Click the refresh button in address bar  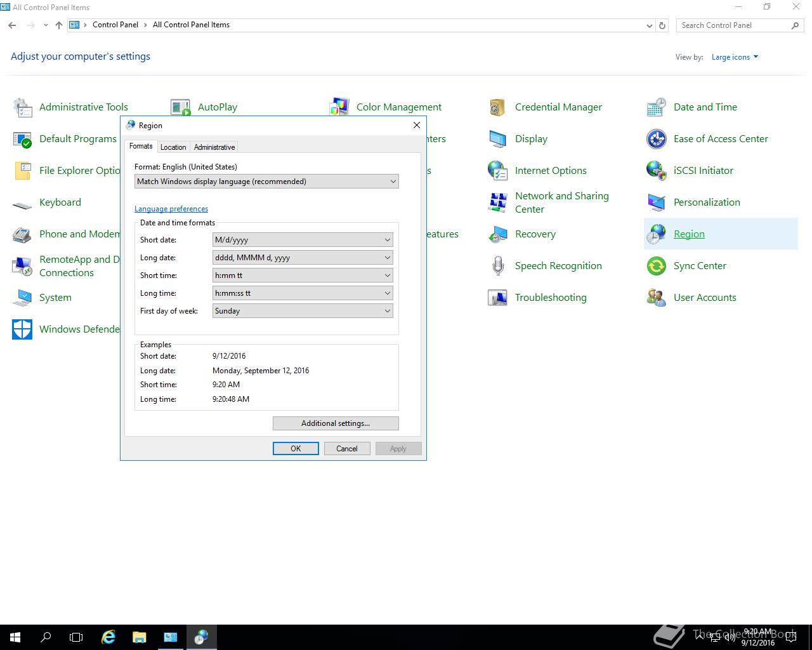pos(662,25)
